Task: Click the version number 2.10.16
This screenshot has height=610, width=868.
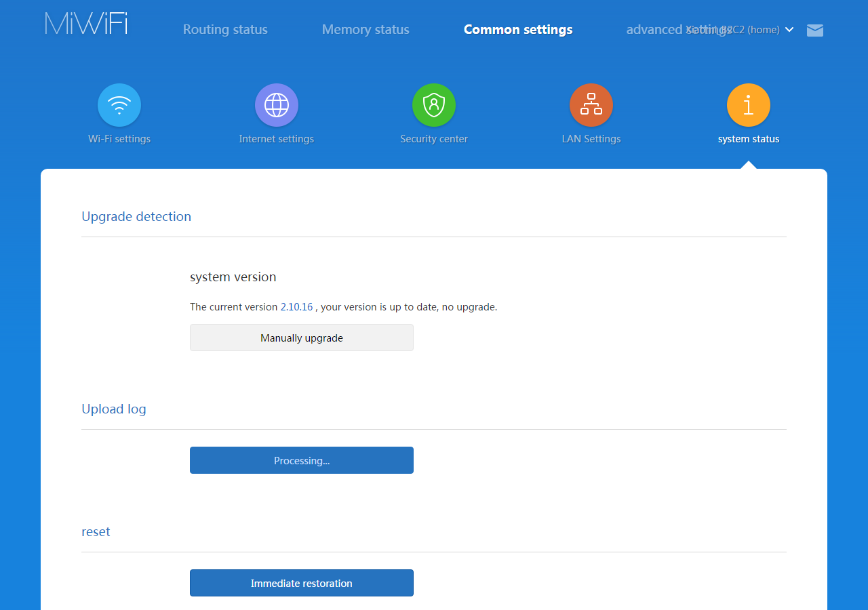Action: (297, 307)
